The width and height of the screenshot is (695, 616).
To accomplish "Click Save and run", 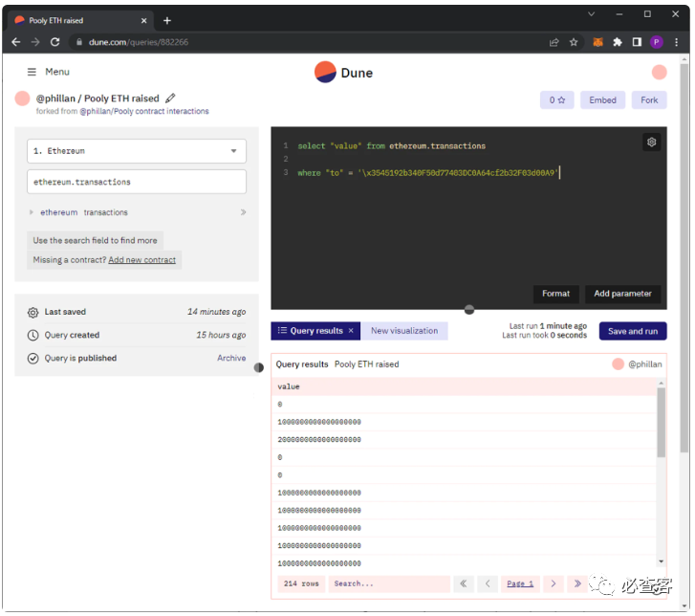I will click(633, 332).
